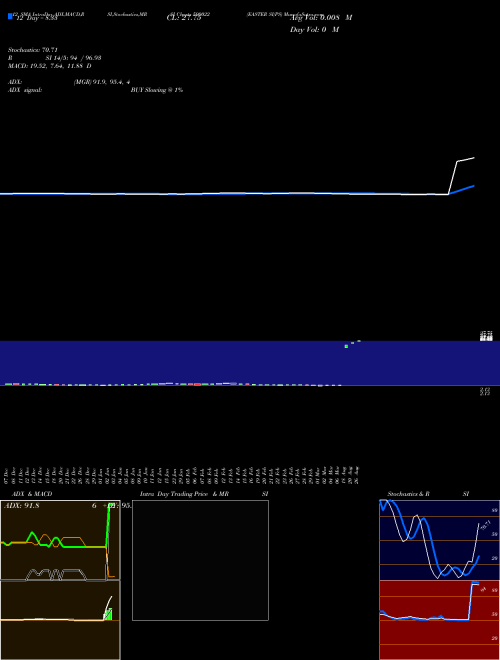
Task: Click the empty Intra Day Trading Price chart box
Action: 200,560
